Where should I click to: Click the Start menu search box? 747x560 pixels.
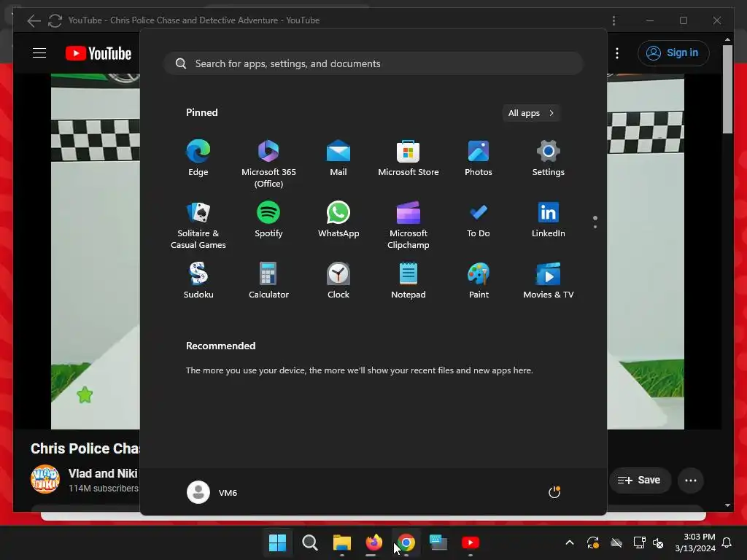pyautogui.click(x=373, y=63)
